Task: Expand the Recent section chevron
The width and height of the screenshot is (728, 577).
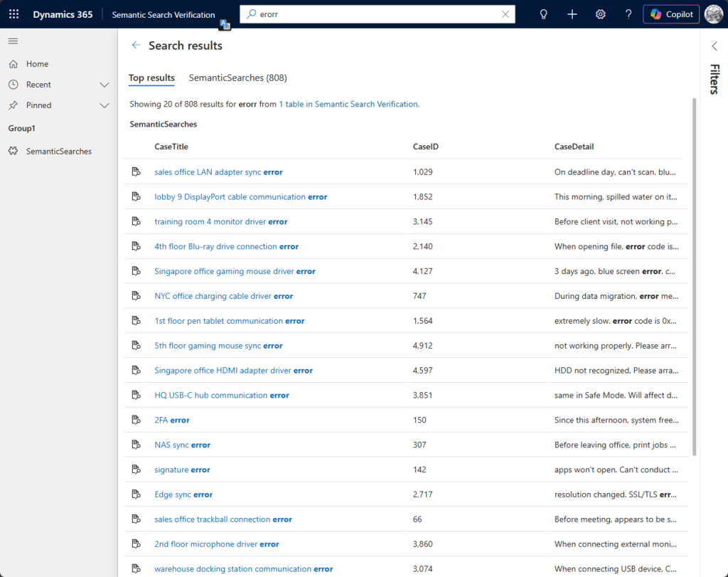Action: coord(105,85)
